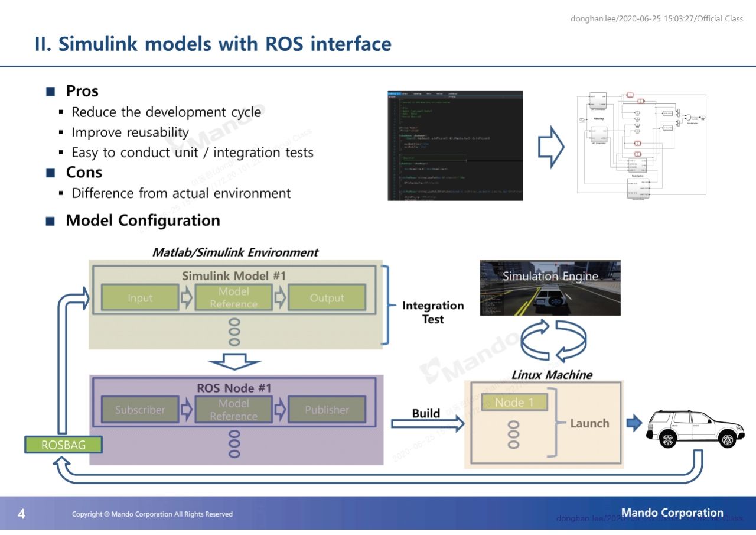Click the 'Launch' label
Image resolution: width=756 pixels, height=535 pixels.
pos(589,423)
